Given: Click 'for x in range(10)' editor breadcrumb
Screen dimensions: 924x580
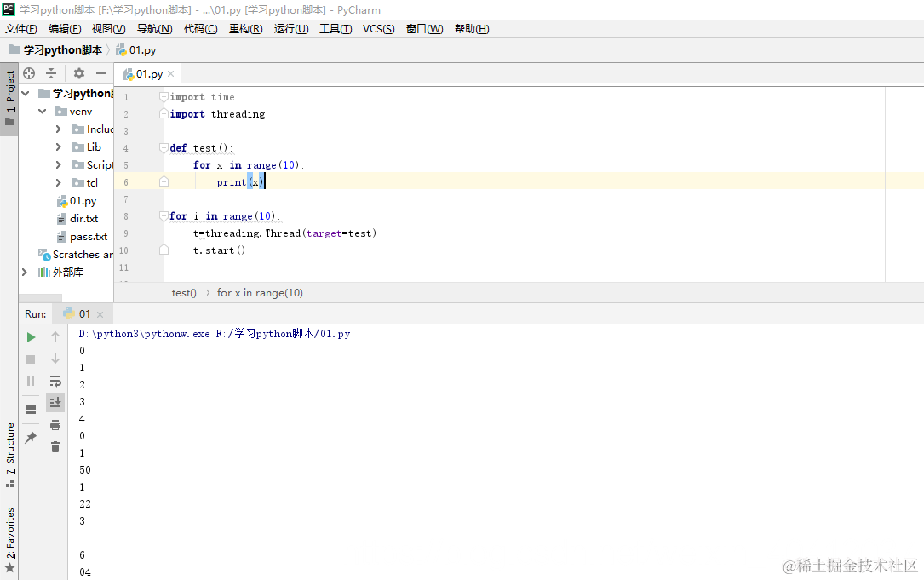Looking at the screenshot, I should click(260, 293).
